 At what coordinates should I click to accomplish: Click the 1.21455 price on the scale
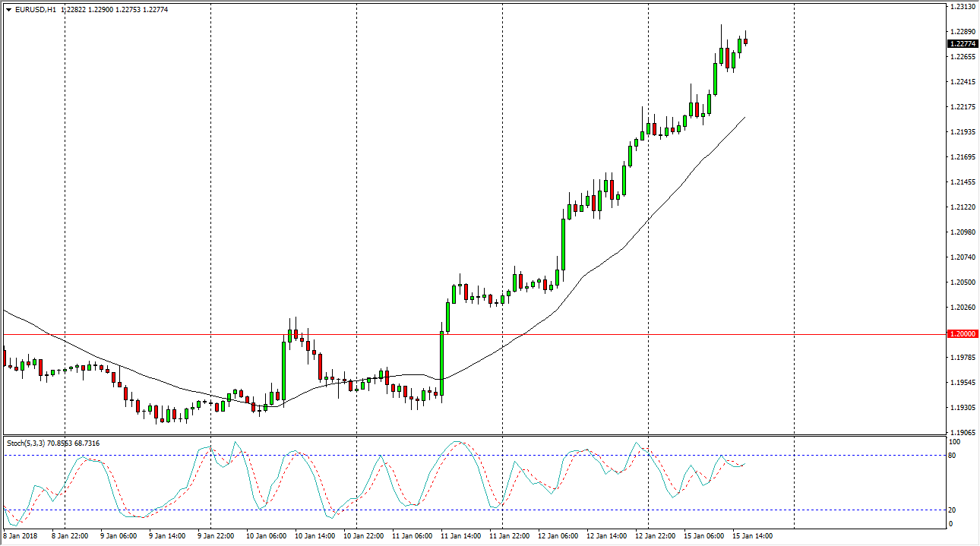[x=963, y=182]
